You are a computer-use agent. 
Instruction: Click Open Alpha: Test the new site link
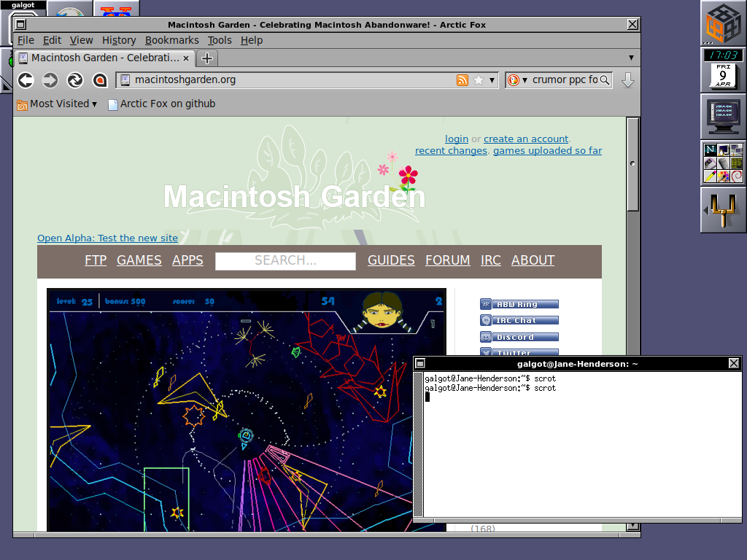click(108, 238)
